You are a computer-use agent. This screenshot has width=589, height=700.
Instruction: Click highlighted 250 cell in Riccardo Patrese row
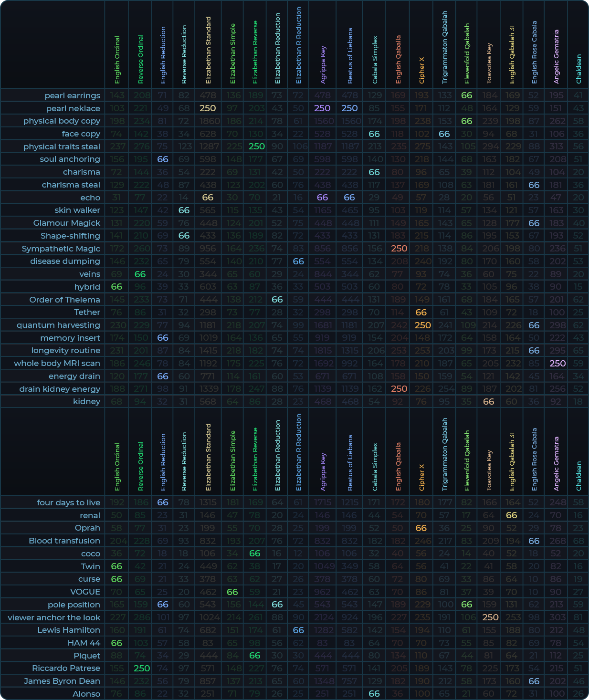coord(142,669)
